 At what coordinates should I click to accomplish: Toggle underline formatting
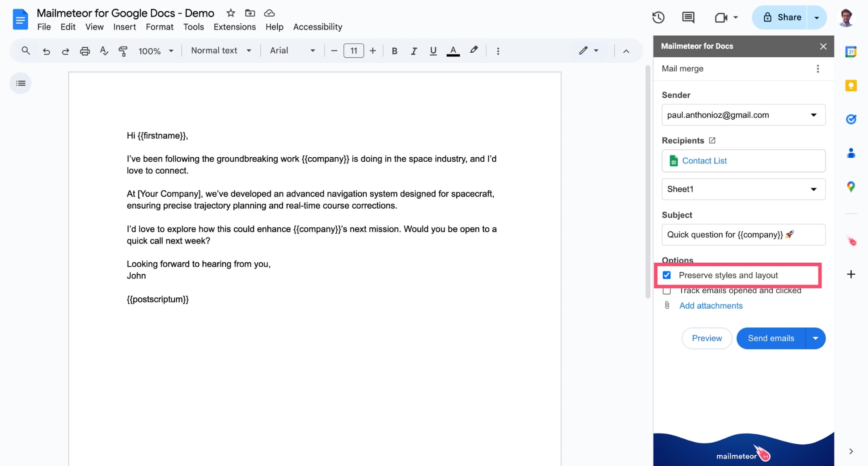pyautogui.click(x=433, y=51)
